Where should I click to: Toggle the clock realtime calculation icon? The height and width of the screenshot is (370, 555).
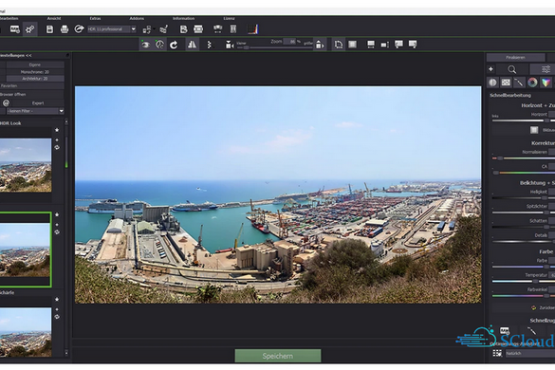160,45
